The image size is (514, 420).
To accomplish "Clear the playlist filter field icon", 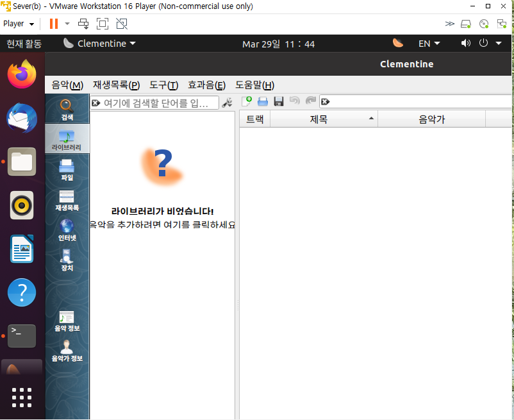I will tap(325, 102).
